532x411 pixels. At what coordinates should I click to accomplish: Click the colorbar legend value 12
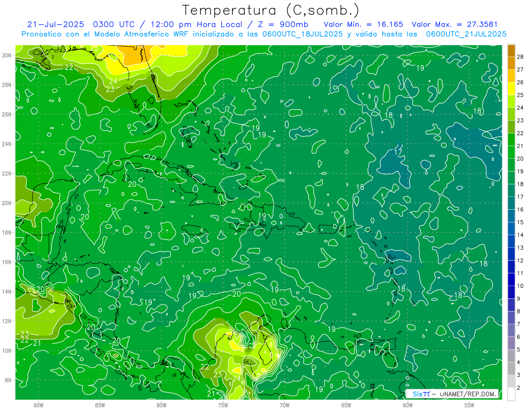pos(520,260)
